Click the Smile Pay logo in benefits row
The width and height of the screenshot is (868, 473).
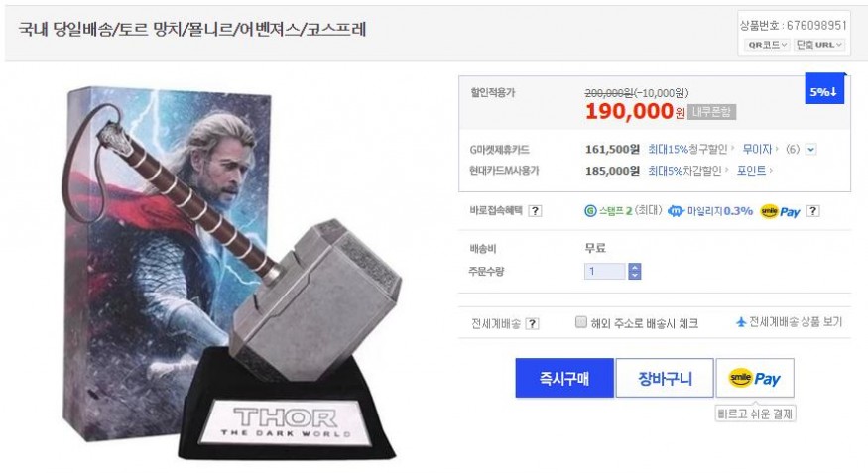point(780,211)
